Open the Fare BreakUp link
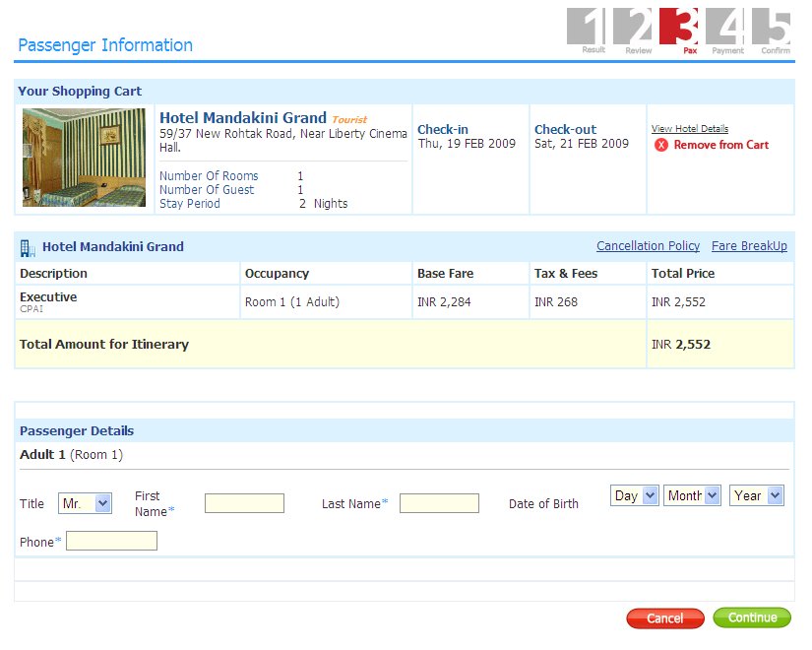Image resolution: width=812 pixels, height=650 pixels. (749, 246)
